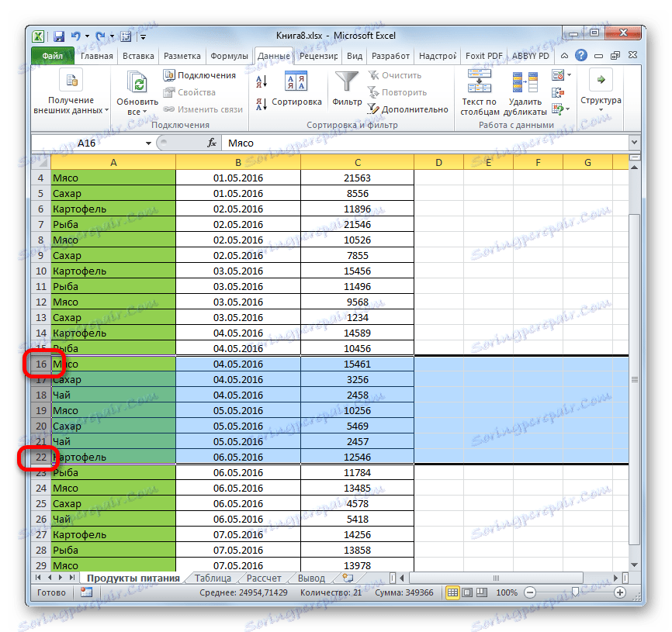Open the Text to Columns tool
672x632 pixels.
(x=479, y=85)
